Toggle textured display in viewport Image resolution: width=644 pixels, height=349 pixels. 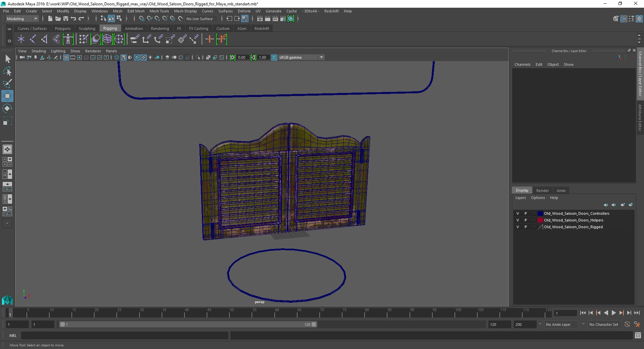click(144, 57)
